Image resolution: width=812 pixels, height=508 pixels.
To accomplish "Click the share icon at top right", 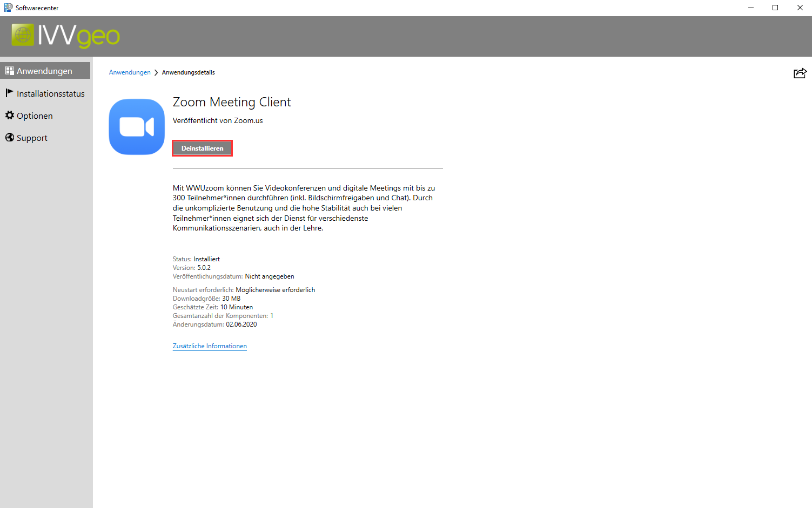I will 800,73.
